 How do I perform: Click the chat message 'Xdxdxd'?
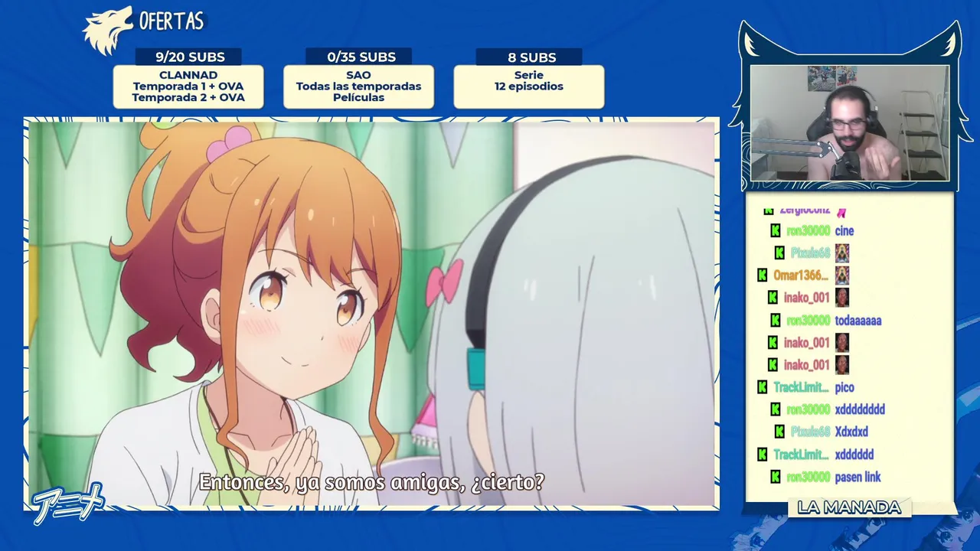851,432
